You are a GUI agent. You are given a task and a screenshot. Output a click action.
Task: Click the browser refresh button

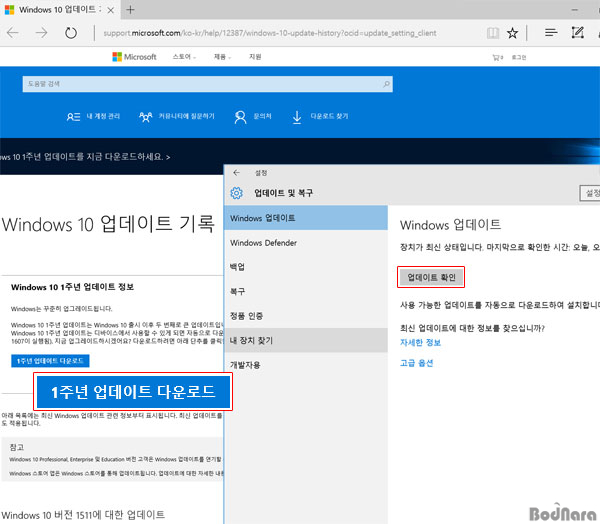coord(71,32)
